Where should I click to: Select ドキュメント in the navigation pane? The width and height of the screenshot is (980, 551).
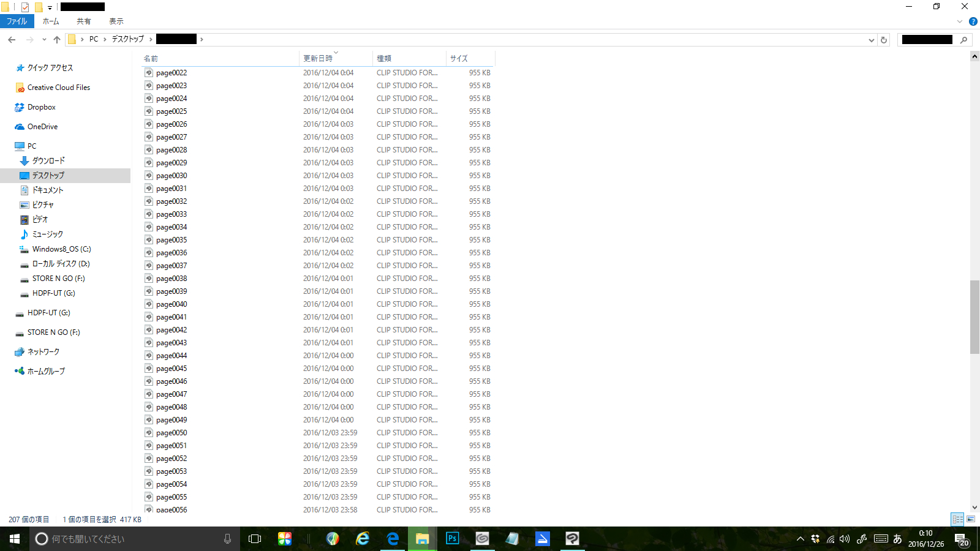[48, 190]
